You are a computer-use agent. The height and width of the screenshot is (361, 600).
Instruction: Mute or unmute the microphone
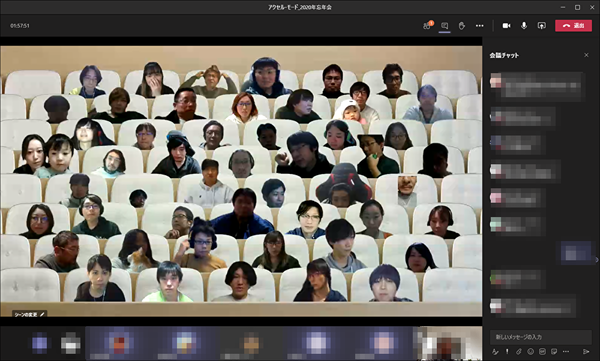tap(524, 26)
